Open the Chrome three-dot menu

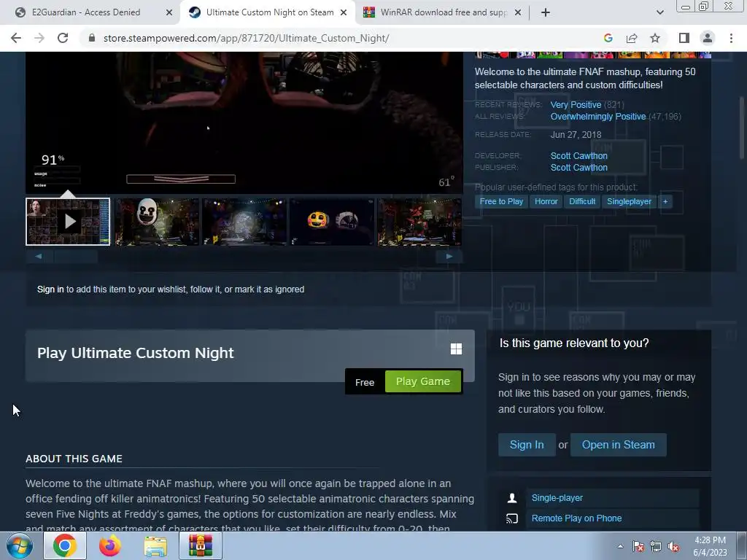point(731,38)
